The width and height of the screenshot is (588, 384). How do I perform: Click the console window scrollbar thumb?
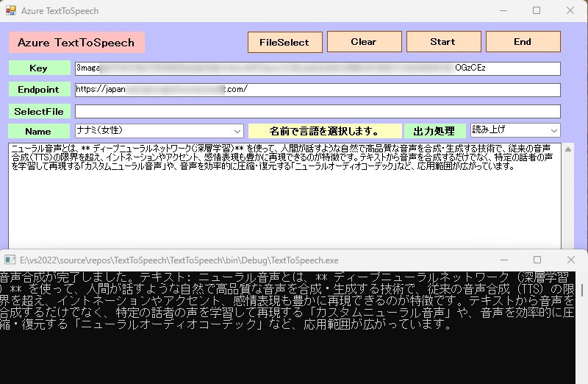coord(583,289)
